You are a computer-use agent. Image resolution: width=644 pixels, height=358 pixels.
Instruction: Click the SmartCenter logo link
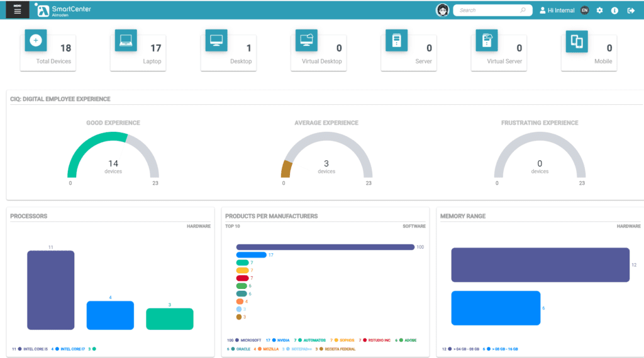[x=64, y=10]
